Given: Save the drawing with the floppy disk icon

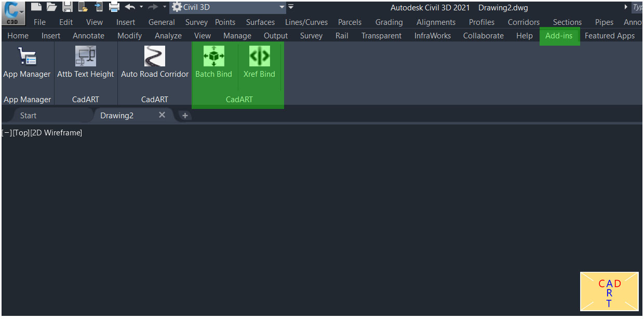Looking at the screenshot, I should point(68,7).
